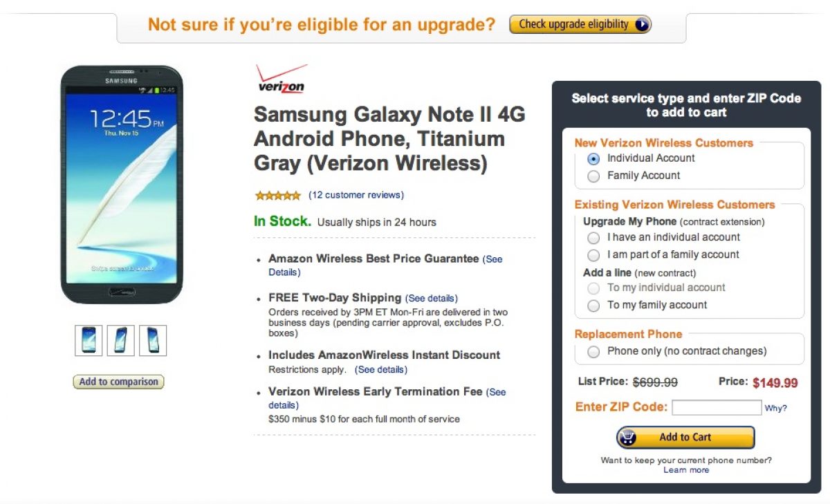The height and width of the screenshot is (504, 830).
Task: Select "Phone only (no contract changes)" option
Action: pos(593,352)
